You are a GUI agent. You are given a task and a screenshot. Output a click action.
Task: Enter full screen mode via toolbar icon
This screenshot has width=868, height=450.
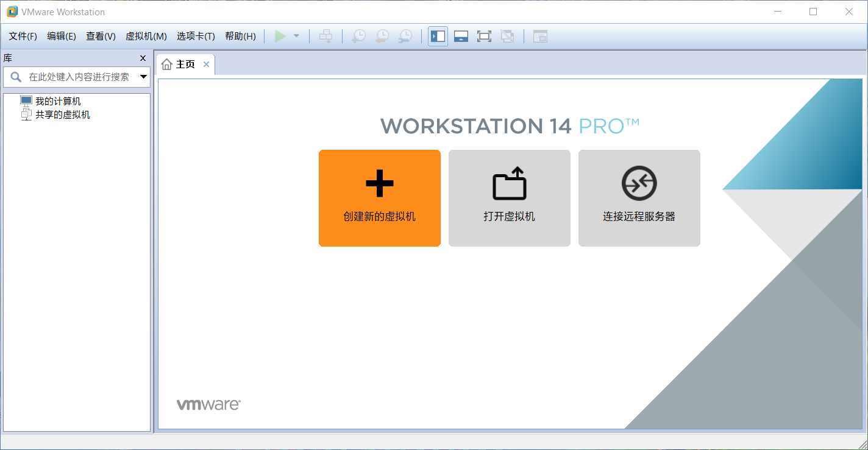[x=484, y=36]
